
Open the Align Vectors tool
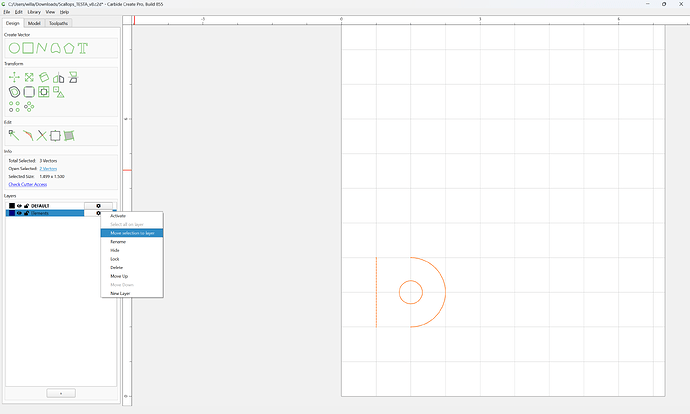[x=44, y=92]
